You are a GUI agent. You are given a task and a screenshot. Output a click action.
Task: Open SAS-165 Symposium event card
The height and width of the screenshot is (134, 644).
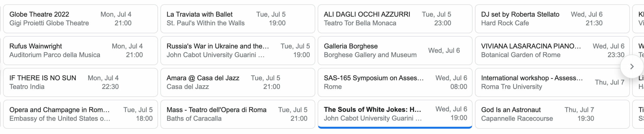[x=395, y=82]
